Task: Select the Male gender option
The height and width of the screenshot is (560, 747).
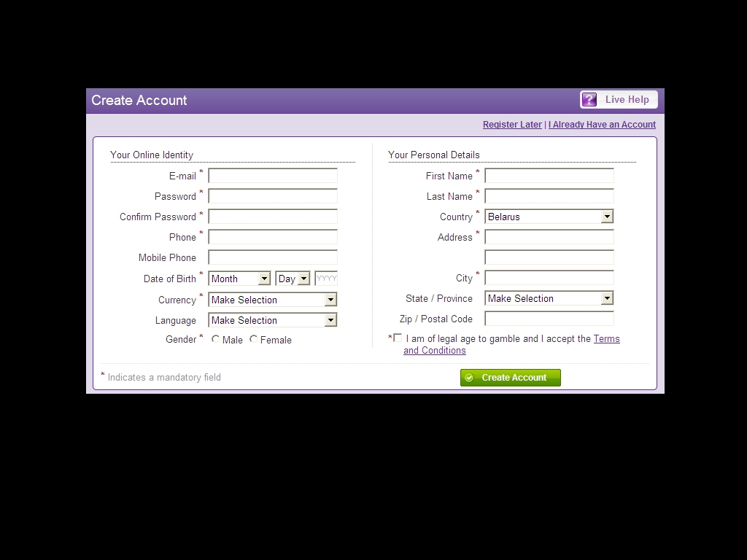Action: point(216,339)
